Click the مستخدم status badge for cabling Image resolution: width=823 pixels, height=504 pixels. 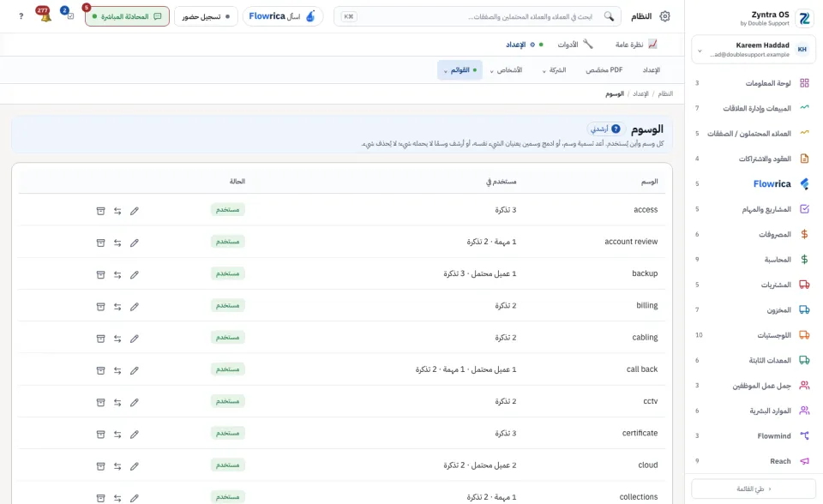[x=228, y=337]
